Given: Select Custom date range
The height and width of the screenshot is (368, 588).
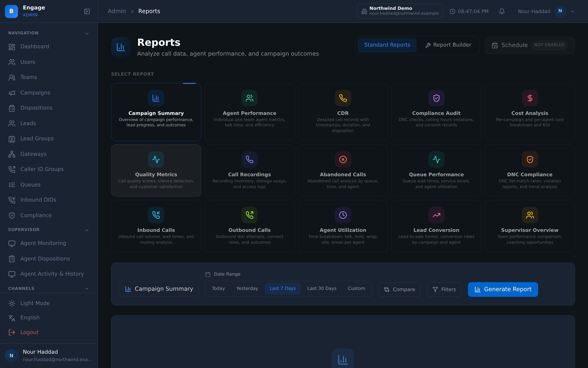Looking at the screenshot, I should point(356,288).
